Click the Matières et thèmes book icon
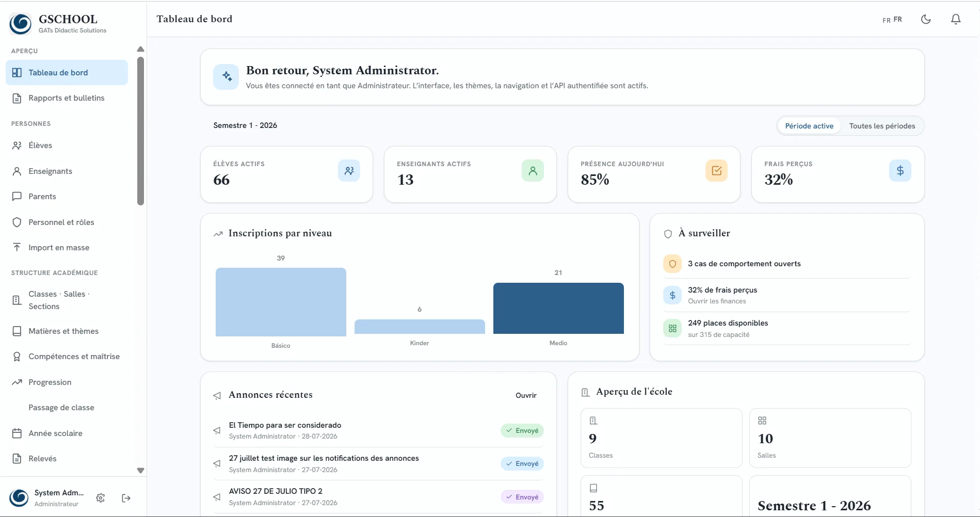The height and width of the screenshot is (517, 980). click(17, 331)
